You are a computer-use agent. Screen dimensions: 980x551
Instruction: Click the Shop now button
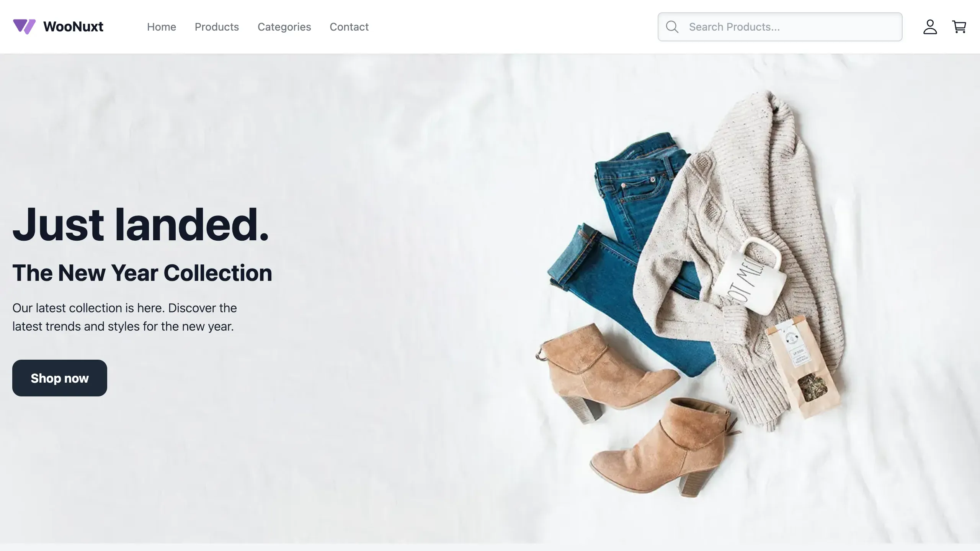pos(60,378)
